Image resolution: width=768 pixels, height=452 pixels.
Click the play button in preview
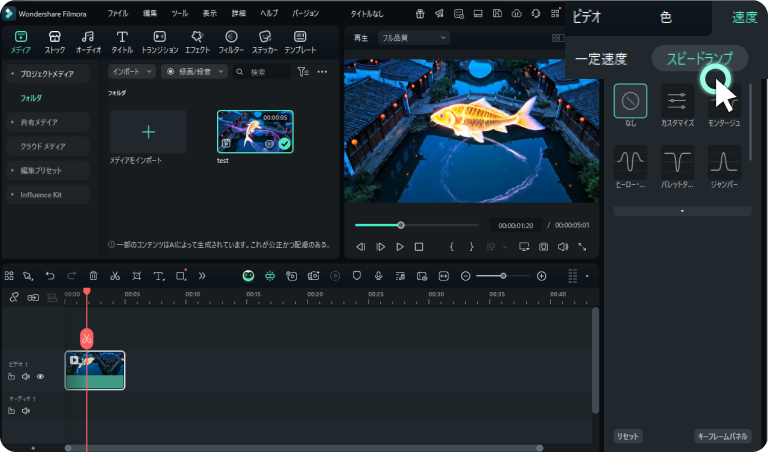[x=400, y=247]
